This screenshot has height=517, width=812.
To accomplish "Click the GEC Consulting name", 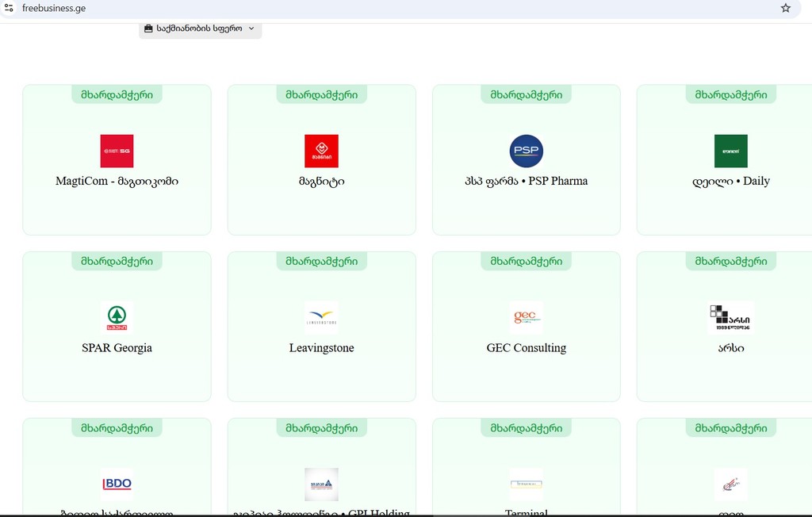I will coord(527,347).
